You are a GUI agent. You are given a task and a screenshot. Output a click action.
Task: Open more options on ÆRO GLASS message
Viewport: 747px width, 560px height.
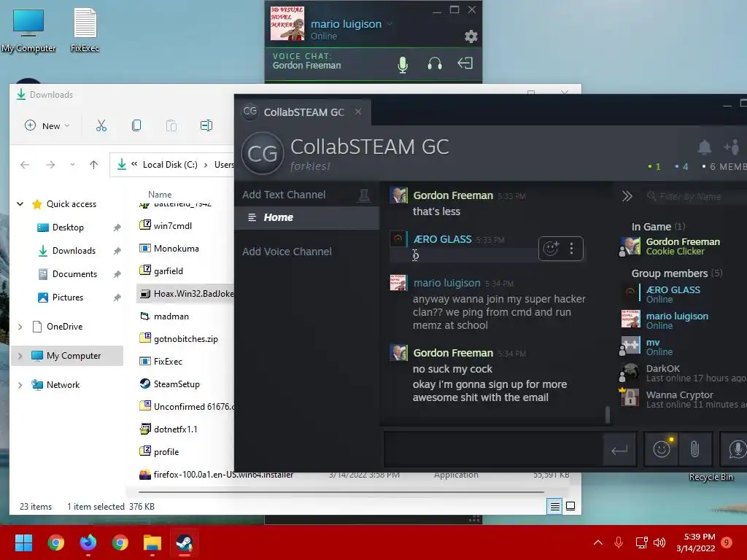point(571,248)
